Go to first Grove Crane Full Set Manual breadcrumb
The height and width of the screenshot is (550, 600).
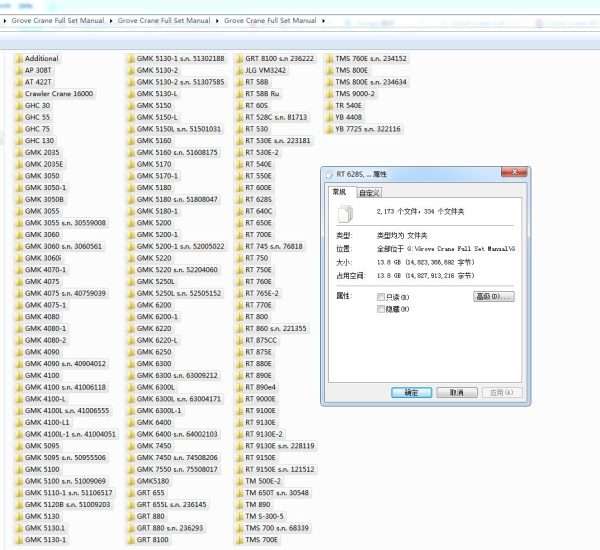pyautogui.click(x=58, y=21)
